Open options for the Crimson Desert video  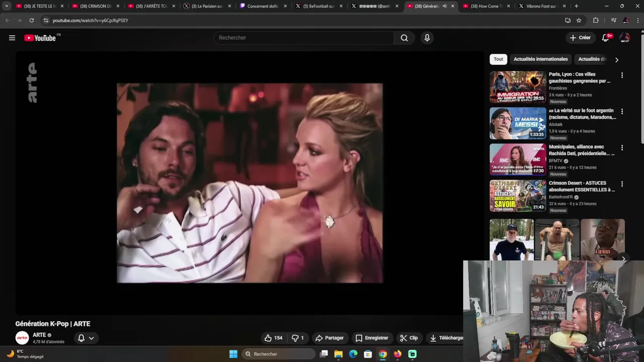tap(622, 184)
